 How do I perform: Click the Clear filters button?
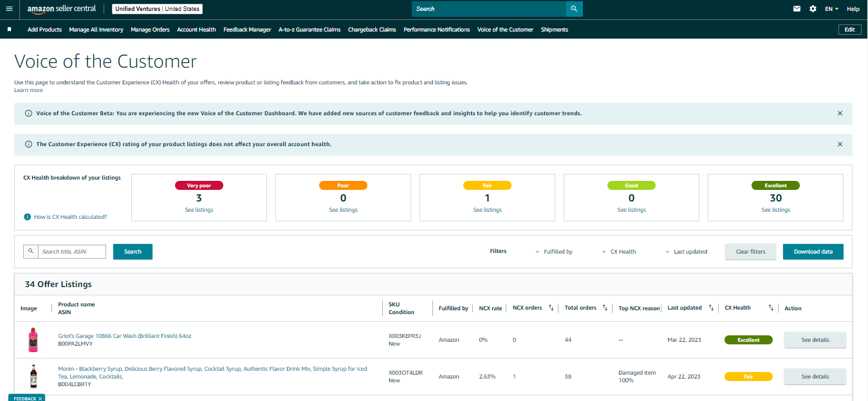click(750, 252)
